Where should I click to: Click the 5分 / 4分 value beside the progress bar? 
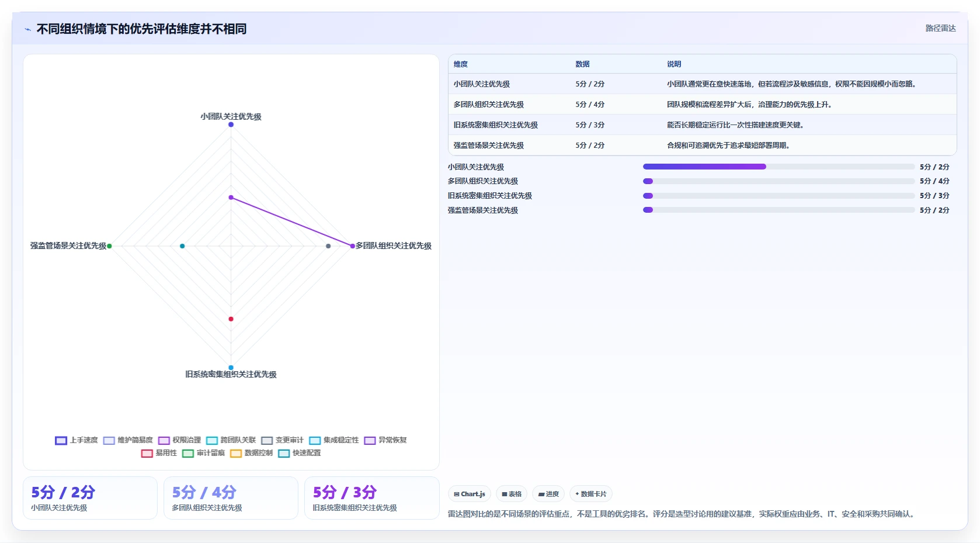934,181
